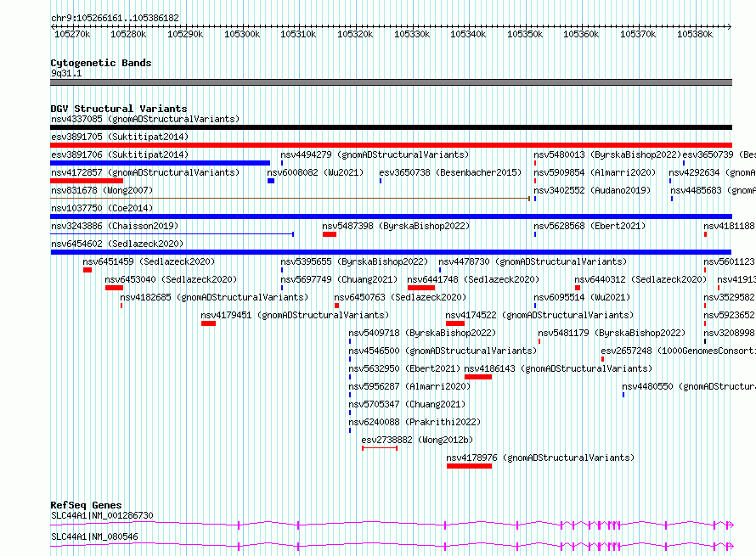This screenshot has height=556, width=756.
Task: Open nsv6453040 (Sedlazeck2020) label
Action: pyautogui.click(x=171, y=279)
